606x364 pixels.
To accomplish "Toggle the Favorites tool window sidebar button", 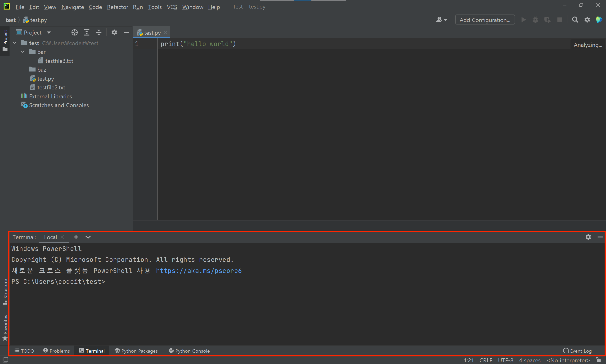I will coord(5,327).
